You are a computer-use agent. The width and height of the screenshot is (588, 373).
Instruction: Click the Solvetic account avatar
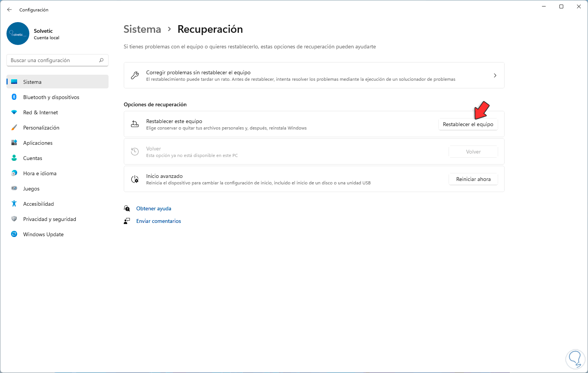[18, 34]
